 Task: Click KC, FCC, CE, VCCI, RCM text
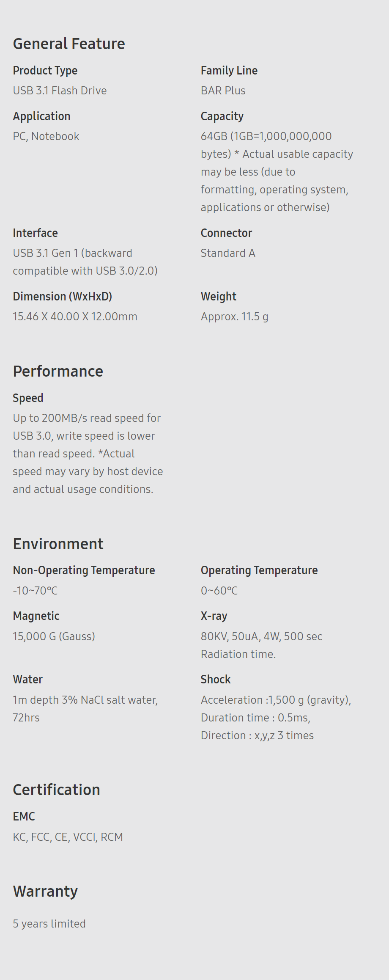coord(68,837)
